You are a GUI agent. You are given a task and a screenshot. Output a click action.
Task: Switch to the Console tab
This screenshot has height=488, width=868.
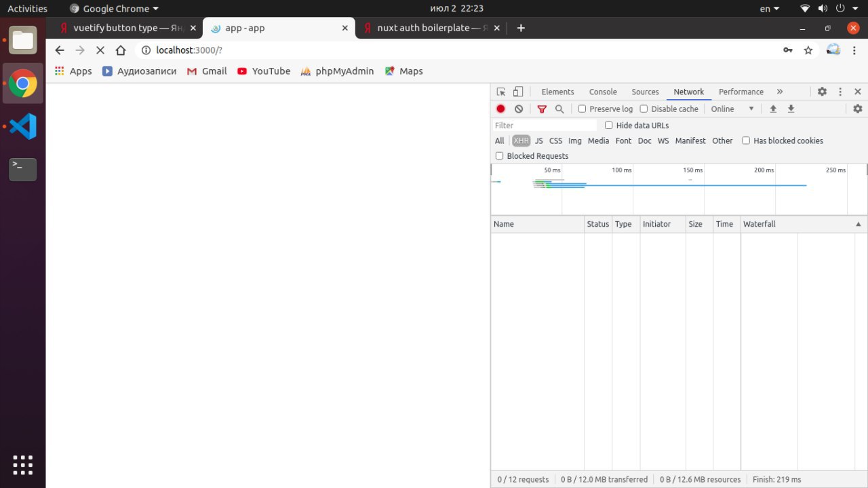603,92
